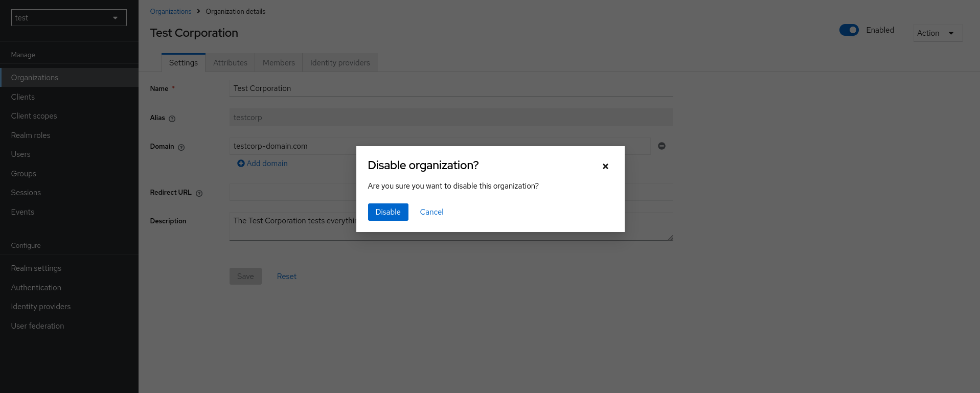Click the Name input field

450,88
